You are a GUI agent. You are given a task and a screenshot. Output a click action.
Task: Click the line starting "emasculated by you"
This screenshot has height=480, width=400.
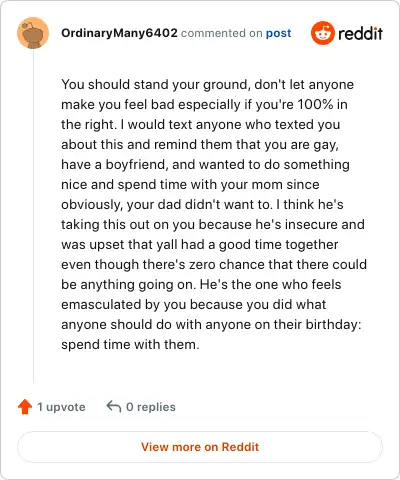194,305
